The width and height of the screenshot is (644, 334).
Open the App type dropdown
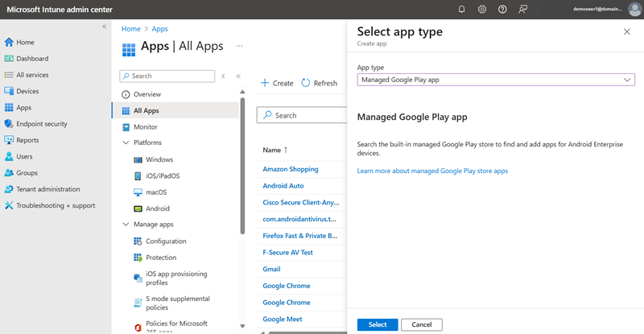pos(496,80)
